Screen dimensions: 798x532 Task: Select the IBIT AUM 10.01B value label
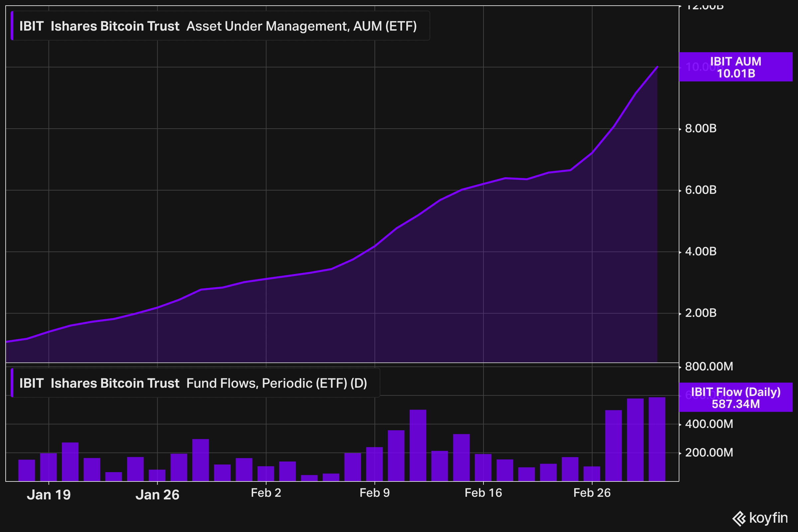tap(735, 67)
